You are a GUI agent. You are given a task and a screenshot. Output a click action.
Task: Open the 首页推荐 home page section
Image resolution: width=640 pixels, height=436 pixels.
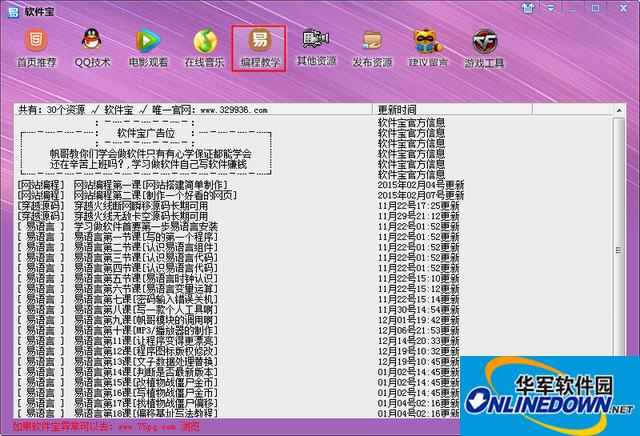[36, 48]
